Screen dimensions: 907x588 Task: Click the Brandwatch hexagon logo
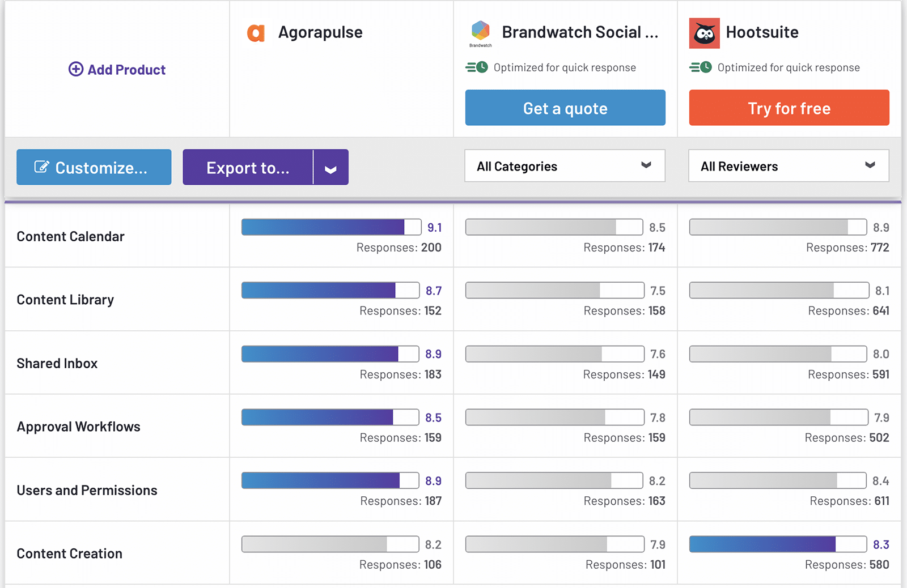coord(480,31)
